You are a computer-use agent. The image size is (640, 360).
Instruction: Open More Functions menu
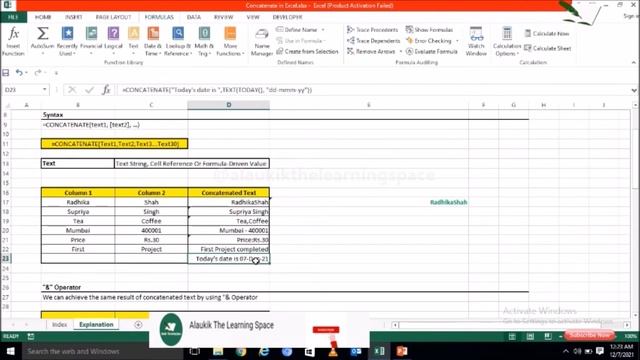coord(230,41)
